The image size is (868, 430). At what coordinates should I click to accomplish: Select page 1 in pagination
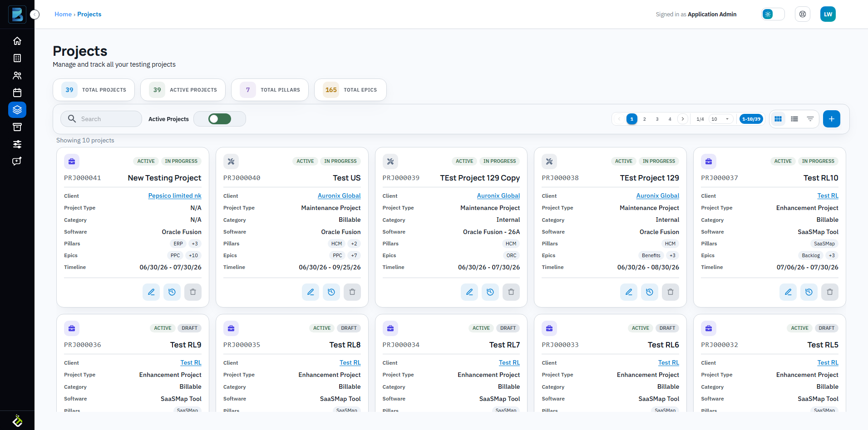click(x=632, y=119)
